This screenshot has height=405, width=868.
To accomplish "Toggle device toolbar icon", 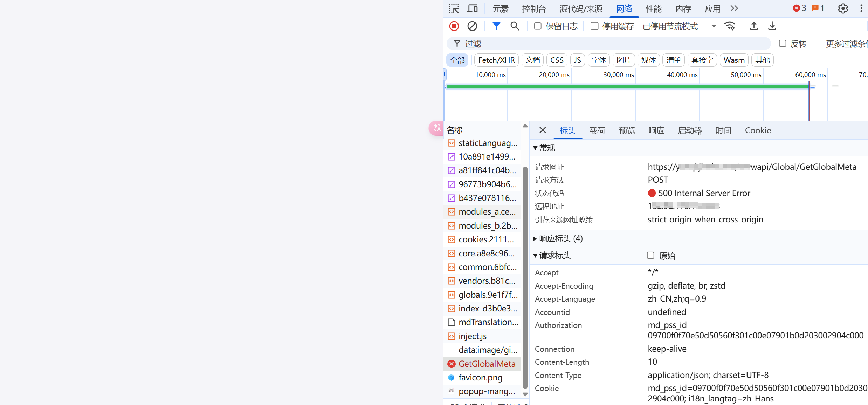I will point(473,8).
